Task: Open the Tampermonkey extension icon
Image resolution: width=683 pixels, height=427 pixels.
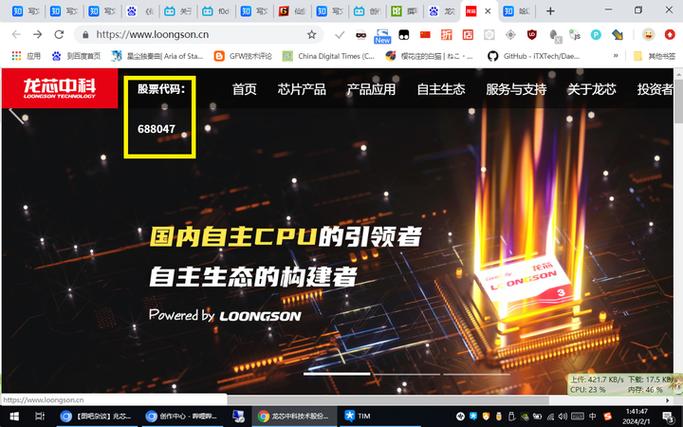Action: [404, 35]
